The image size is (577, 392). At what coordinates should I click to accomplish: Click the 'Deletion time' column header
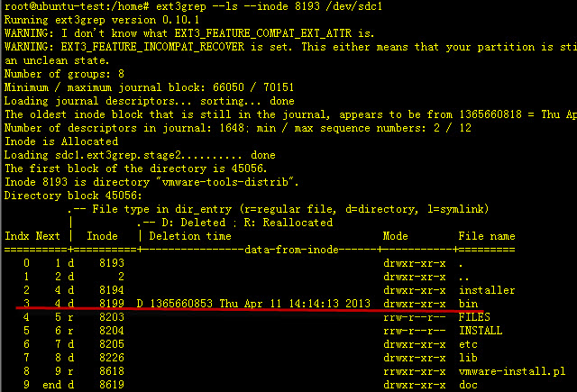[190, 236]
